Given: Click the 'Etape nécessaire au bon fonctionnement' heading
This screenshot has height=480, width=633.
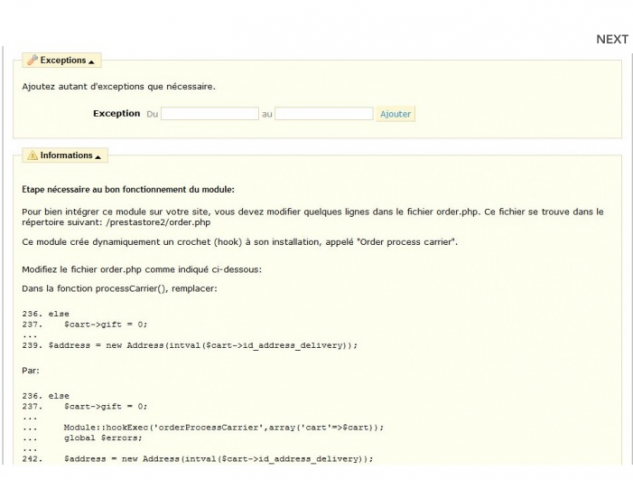Looking at the screenshot, I should [127, 189].
